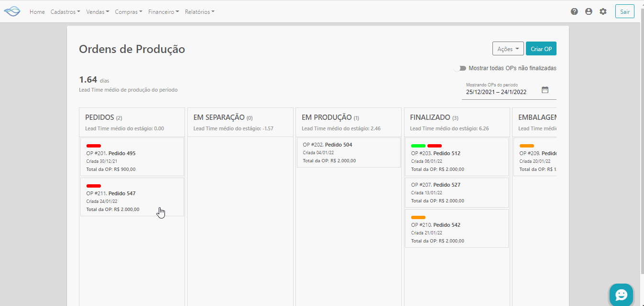Click the Criar OP button

coord(541,48)
